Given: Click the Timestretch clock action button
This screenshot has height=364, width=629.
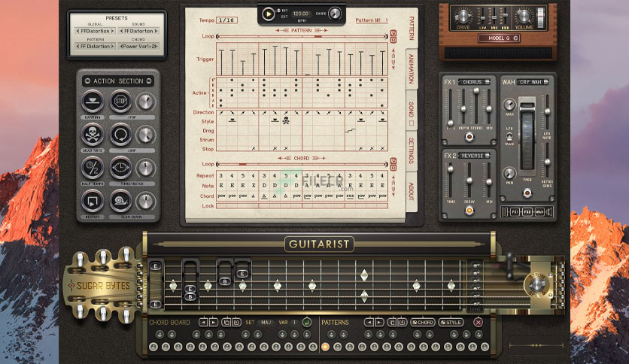Looking at the screenshot, I should coord(120,168).
